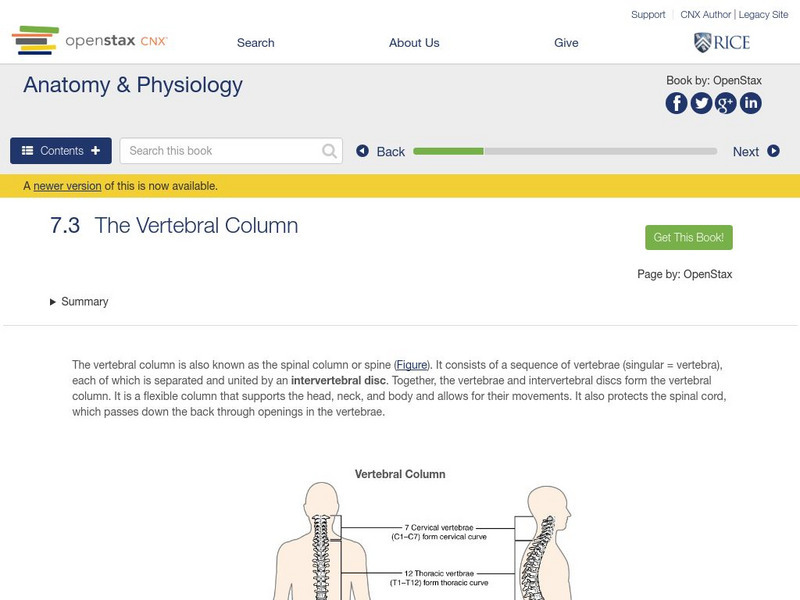Viewport: 800px width, 600px height.
Task: Click the Next arrow icon
Action: click(x=773, y=152)
